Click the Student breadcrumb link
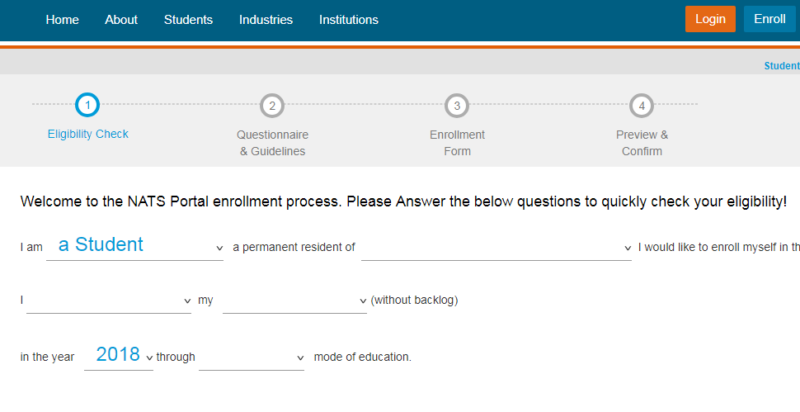Image resolution: width=800 pixels, height=412 pixels. (x=781, y=66)
